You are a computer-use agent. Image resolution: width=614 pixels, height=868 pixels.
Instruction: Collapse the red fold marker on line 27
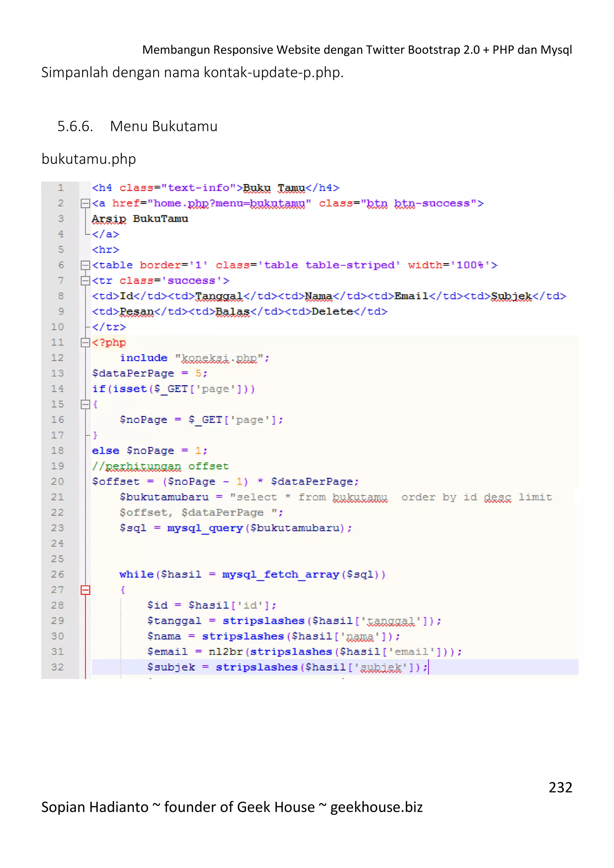tap(85, 590)
